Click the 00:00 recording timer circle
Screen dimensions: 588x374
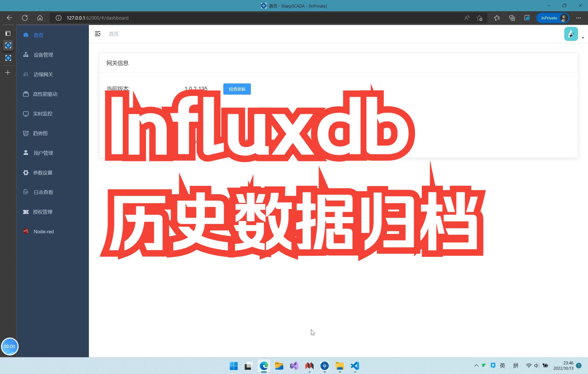click(10, 346)
